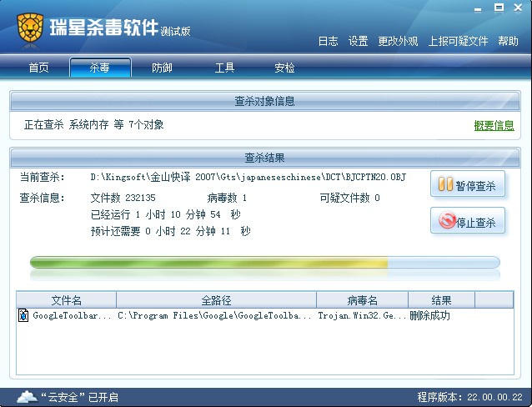Open the 帮助 menu
The height and width of the screenshot is (407, 532).
pos(508,42)
